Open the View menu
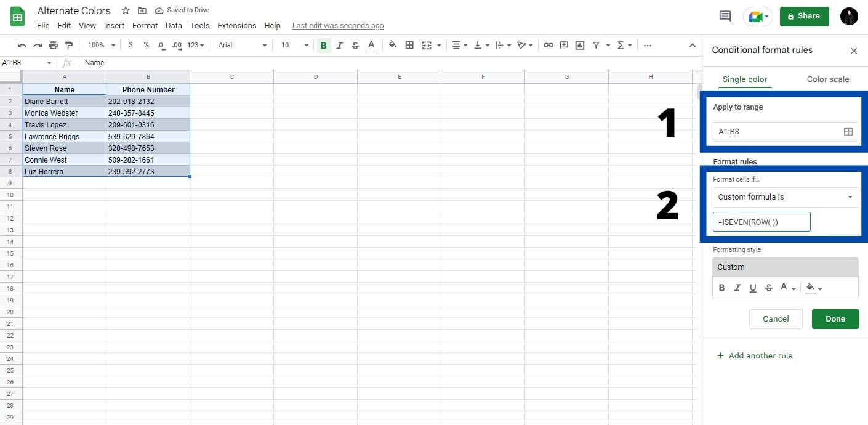 tap(87, 25)
